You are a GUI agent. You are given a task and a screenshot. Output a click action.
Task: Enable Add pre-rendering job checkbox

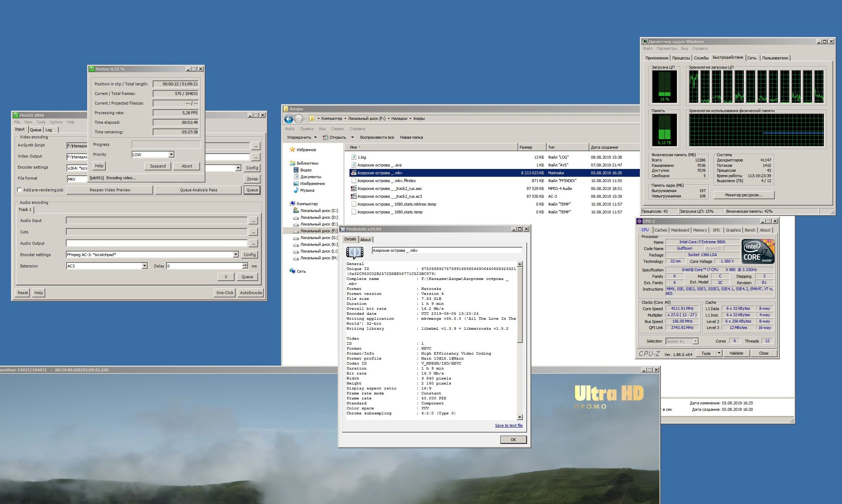click(x=20, y=190)
